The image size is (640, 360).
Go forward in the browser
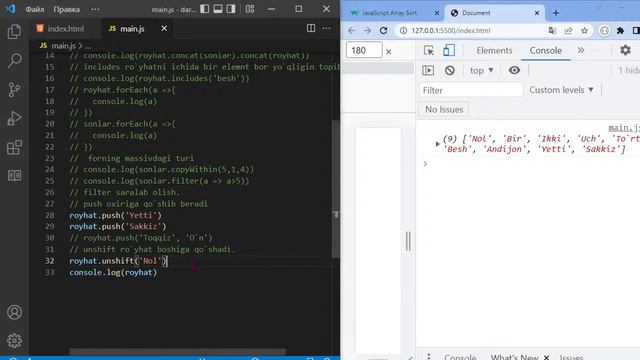click(x=367, y=31)
